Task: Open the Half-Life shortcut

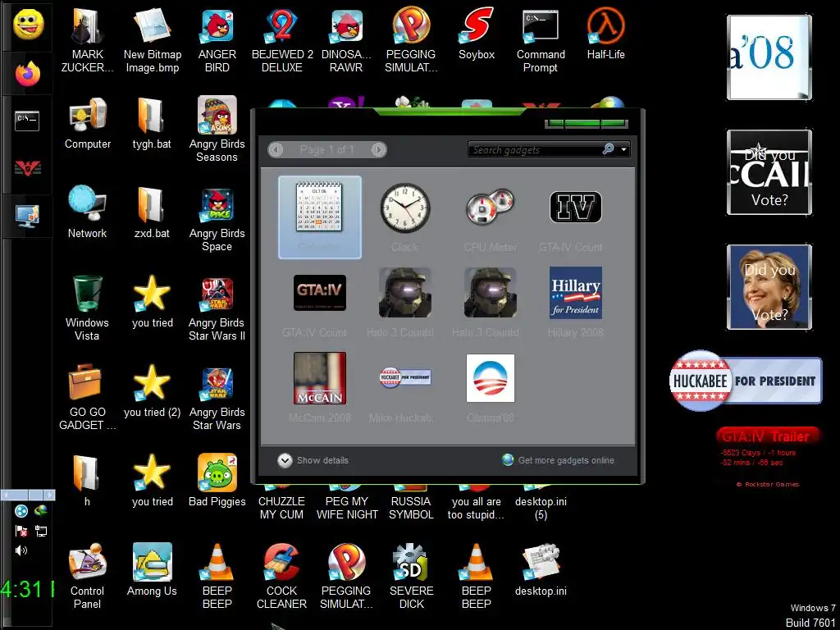Action: pyautogui.click(x=606, y=34)
